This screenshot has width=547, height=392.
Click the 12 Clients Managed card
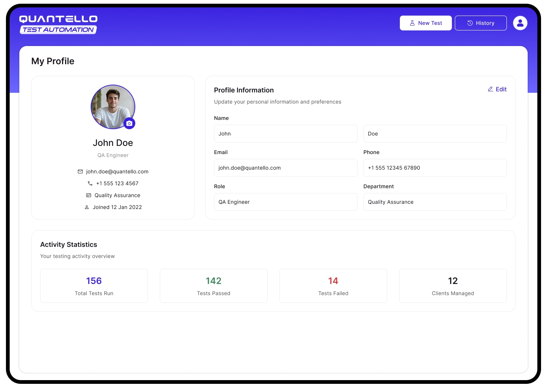point(453,286)
